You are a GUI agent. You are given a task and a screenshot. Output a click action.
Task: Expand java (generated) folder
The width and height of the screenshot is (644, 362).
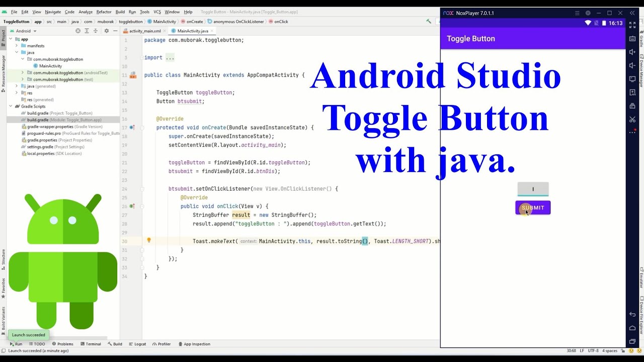pyautogui.click(x=17, y=86)
